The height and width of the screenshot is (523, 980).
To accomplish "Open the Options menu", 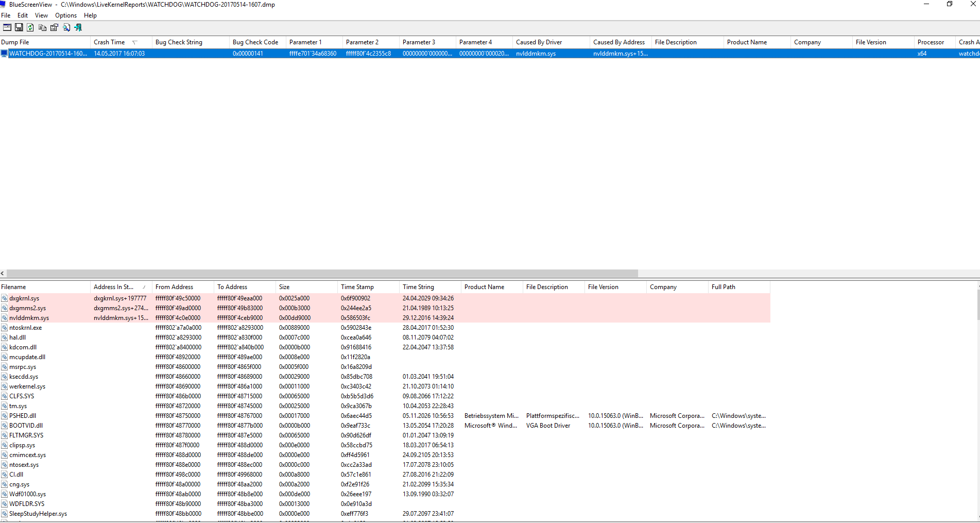I will pyautogui.click(x=66, y=15).
